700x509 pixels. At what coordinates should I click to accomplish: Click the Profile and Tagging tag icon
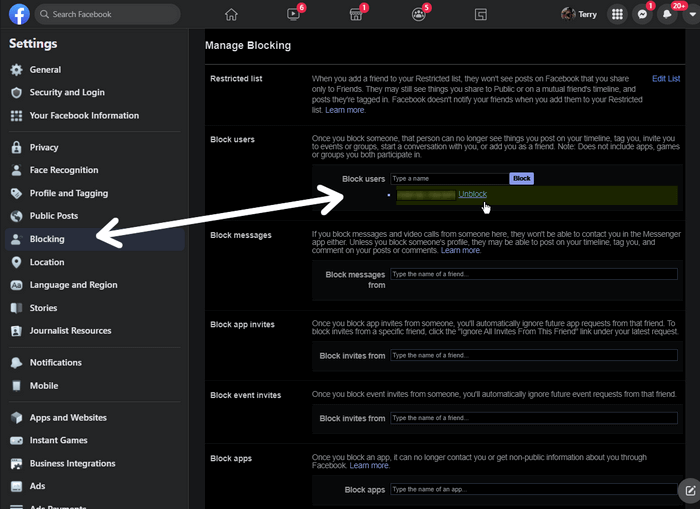[x=17, y=193]
